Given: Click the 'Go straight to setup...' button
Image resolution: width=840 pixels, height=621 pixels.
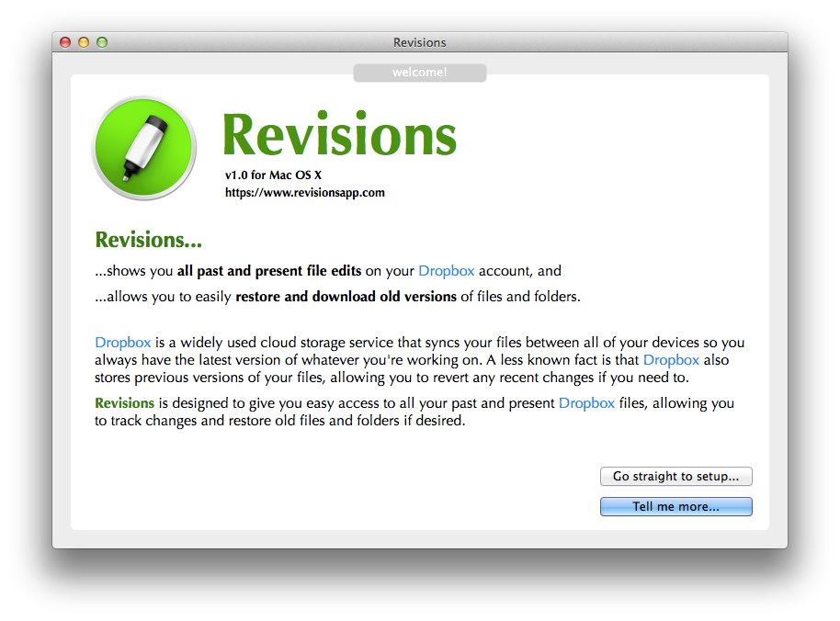Looking at the screenshot, I should point(676,476).
